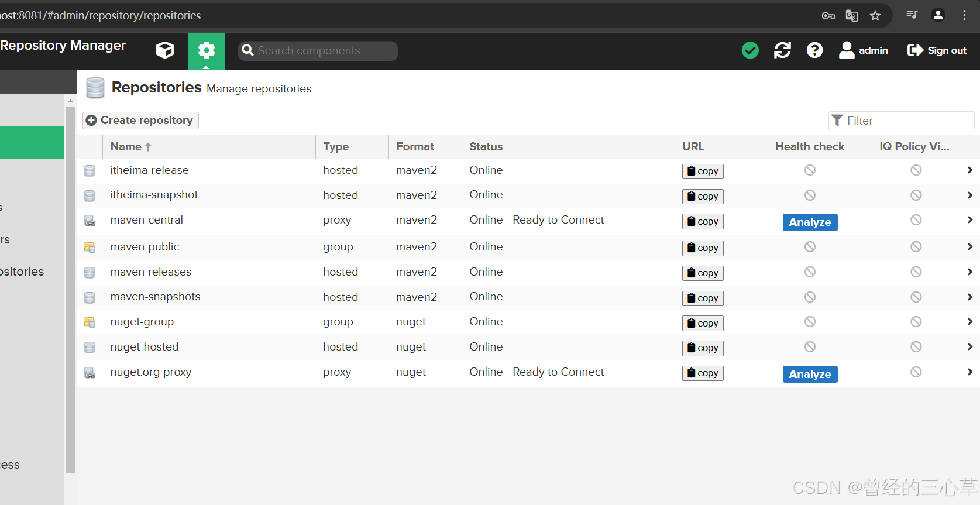Open the Administration gear icon
This screenshot has height=505, width=980.
[206, 51]
